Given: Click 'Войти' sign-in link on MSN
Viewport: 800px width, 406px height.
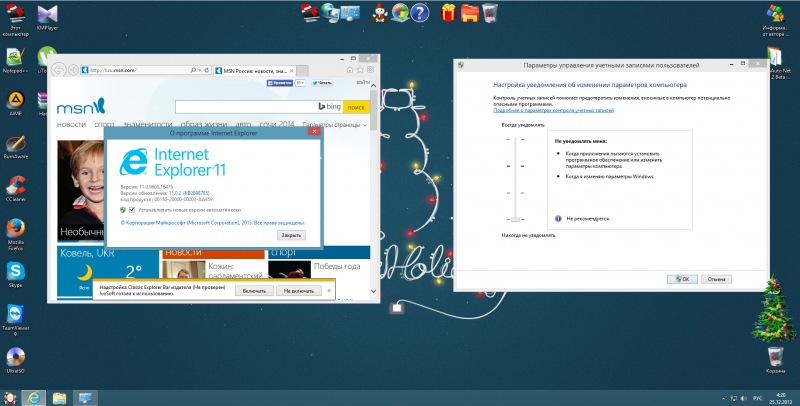Looking at the screenshot, I should (363, 82).
